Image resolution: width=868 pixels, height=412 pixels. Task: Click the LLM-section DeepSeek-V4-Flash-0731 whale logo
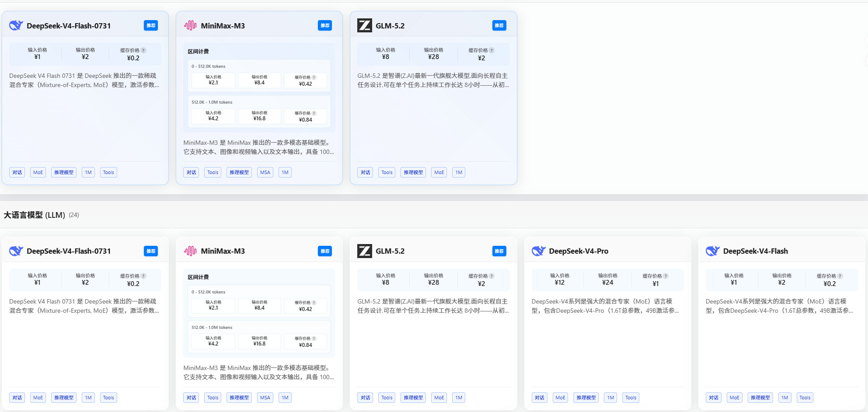coord(16,251)
